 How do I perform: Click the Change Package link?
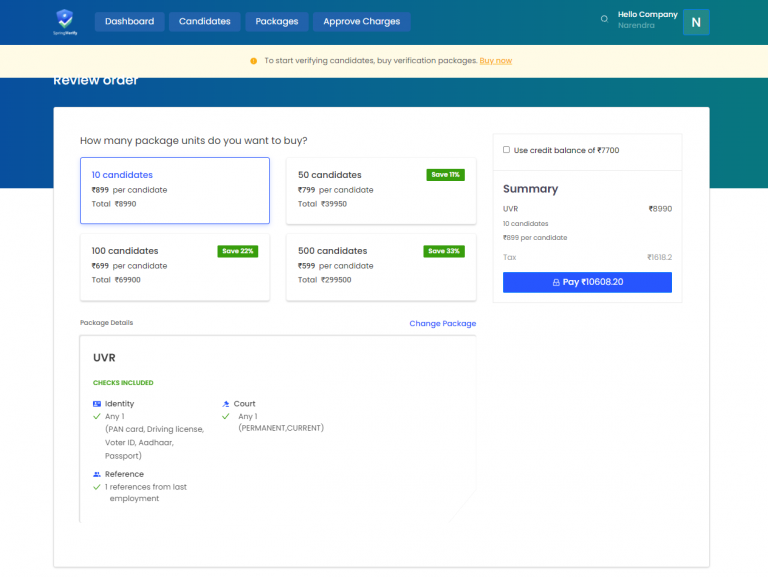coord(442,324)
